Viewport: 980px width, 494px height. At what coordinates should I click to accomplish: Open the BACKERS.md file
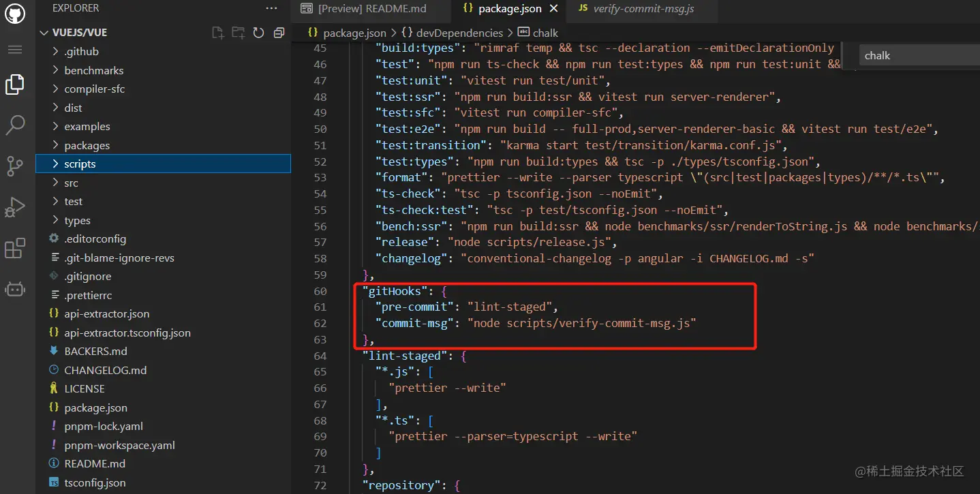point(163,352)
